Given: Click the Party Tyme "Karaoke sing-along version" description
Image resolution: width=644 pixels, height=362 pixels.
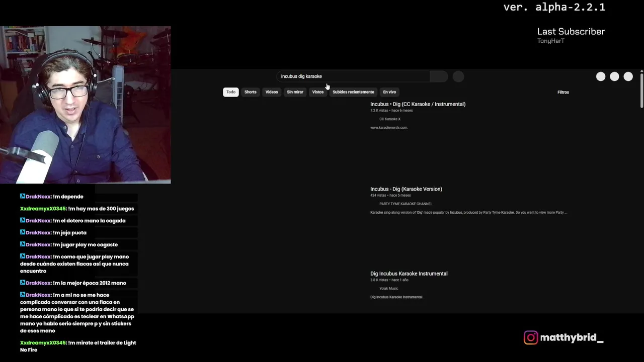Looking at the screenshot, I should pos(468,213).
